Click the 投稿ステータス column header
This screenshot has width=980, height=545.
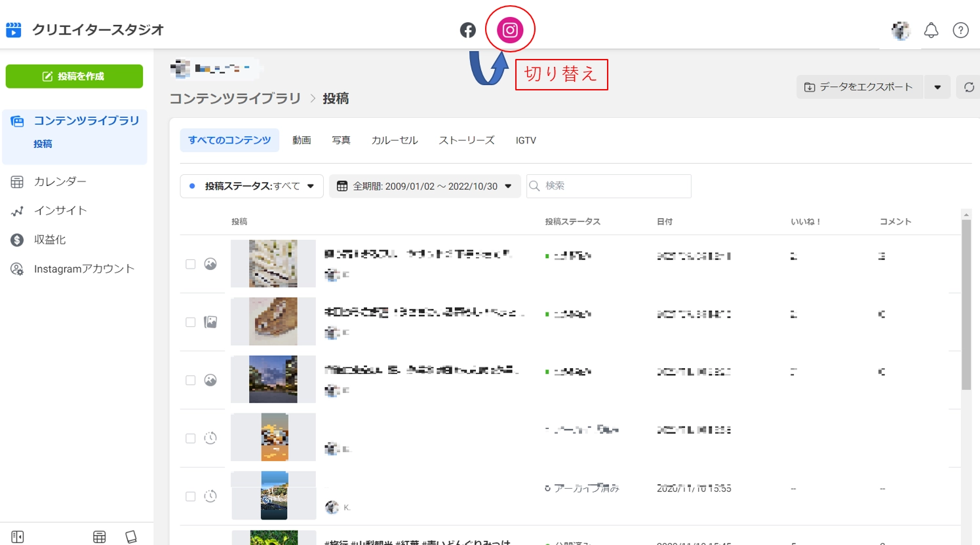(573, 222)
